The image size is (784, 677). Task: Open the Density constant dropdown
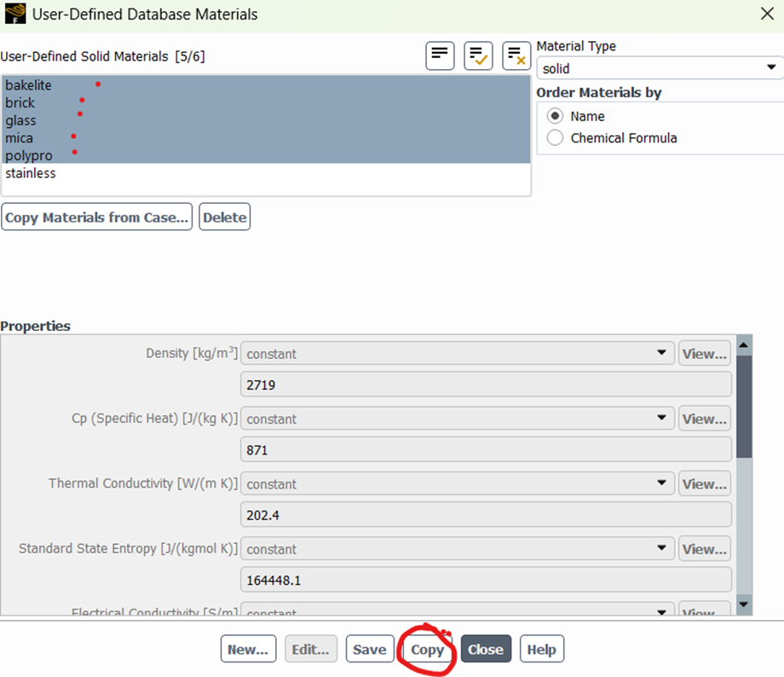click(x=663, y=353)
